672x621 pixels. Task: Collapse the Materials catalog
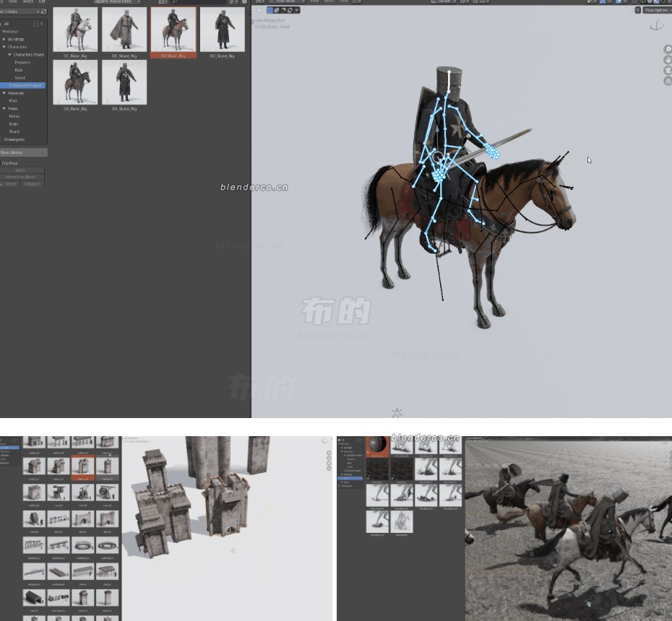4,93
